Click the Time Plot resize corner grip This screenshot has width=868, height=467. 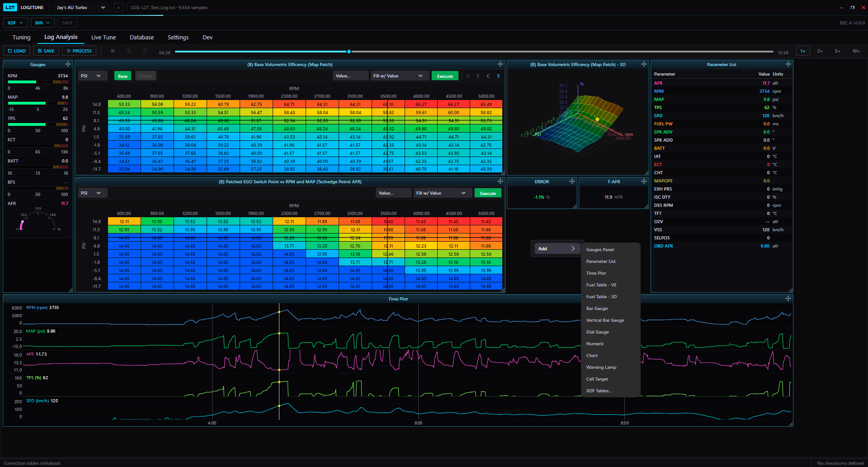[x=791, y=424]
